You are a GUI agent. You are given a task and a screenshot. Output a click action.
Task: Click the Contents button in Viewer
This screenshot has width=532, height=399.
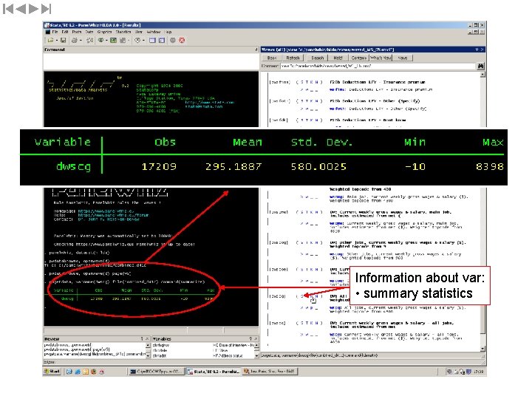pos(358,58)
